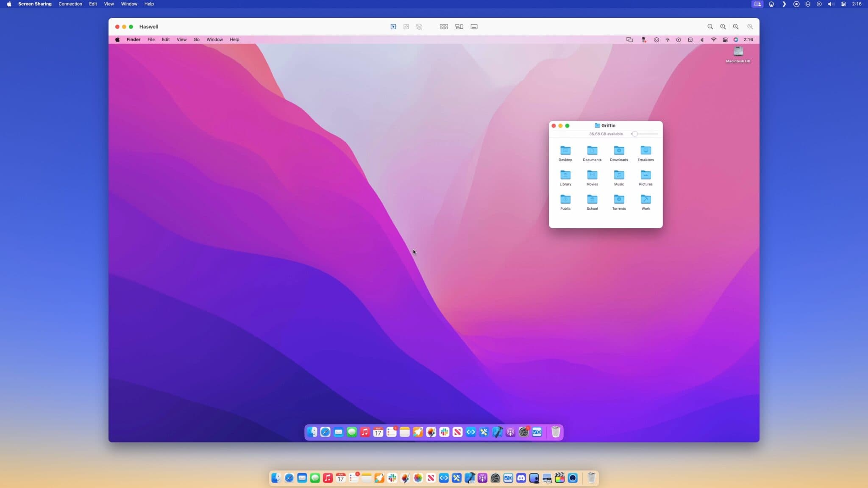Toggle Bluetooth from the remote menu bar
The image size is (868, 488).
pos(702,39)
